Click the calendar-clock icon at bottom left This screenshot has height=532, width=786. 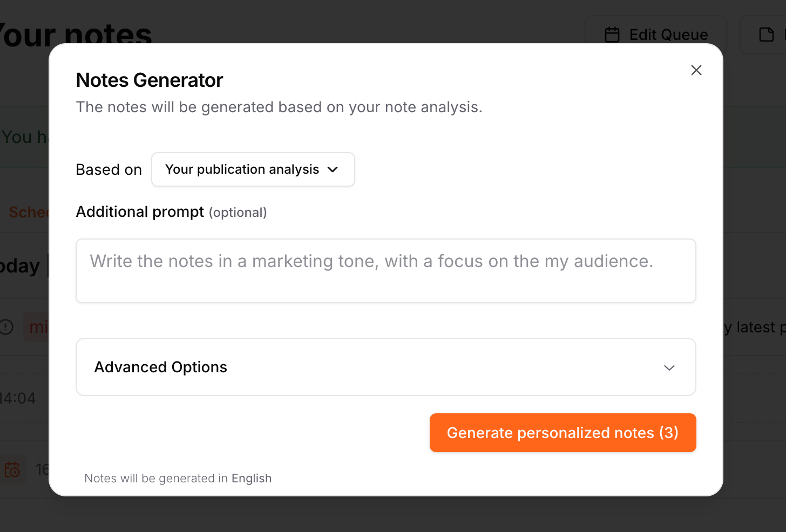click(x=12, y=469)
